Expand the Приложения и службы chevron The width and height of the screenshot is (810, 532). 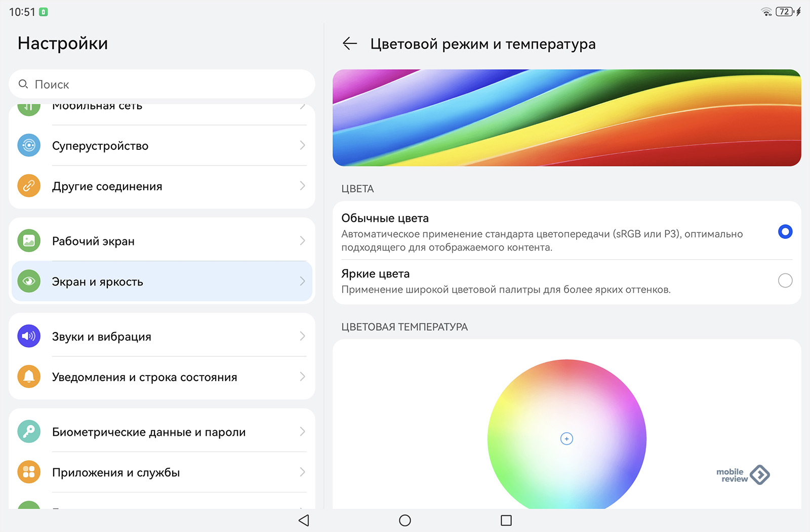tap(302, 472)
